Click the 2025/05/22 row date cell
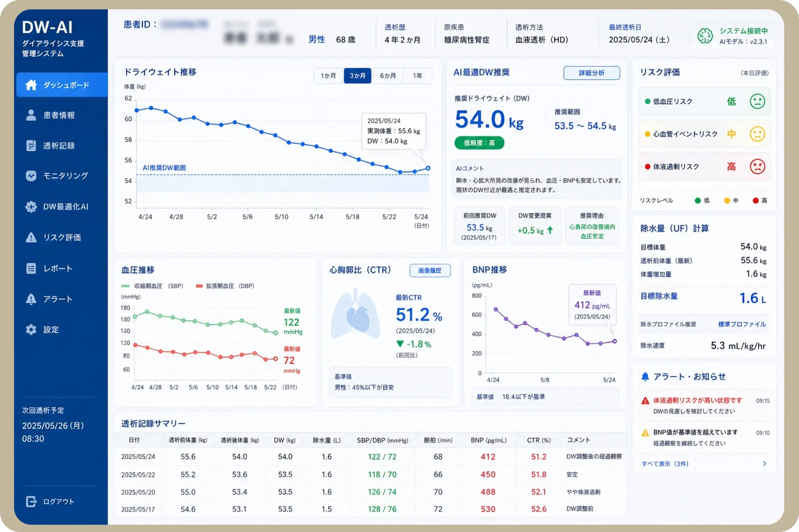Viewport: 799px width, 532px height. [x=138, y=475]
